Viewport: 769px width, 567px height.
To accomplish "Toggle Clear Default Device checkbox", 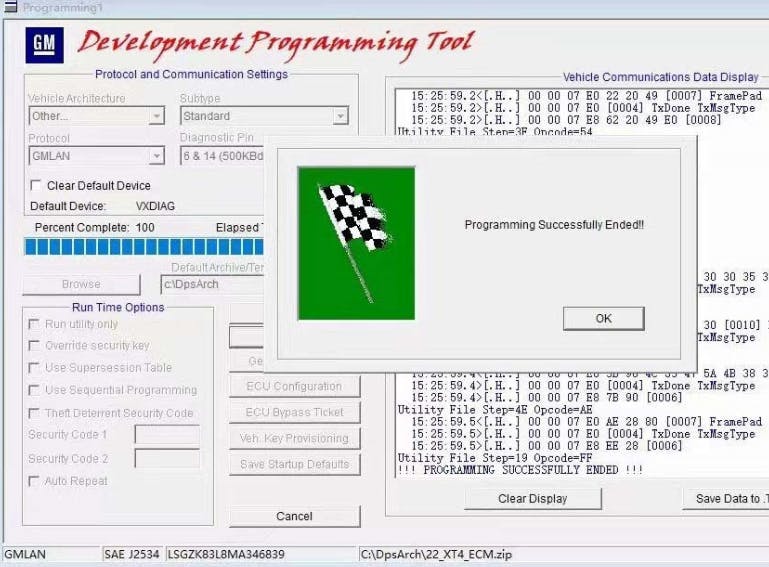I will coord(37,186).
